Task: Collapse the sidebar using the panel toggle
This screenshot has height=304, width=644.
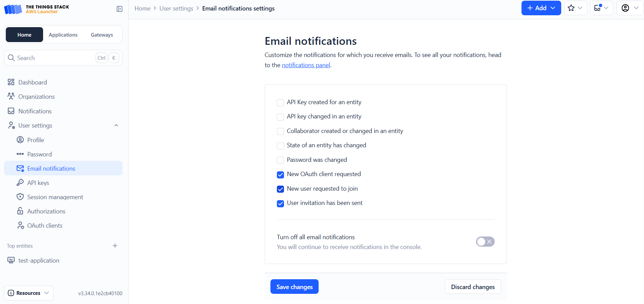Action: 119,9
